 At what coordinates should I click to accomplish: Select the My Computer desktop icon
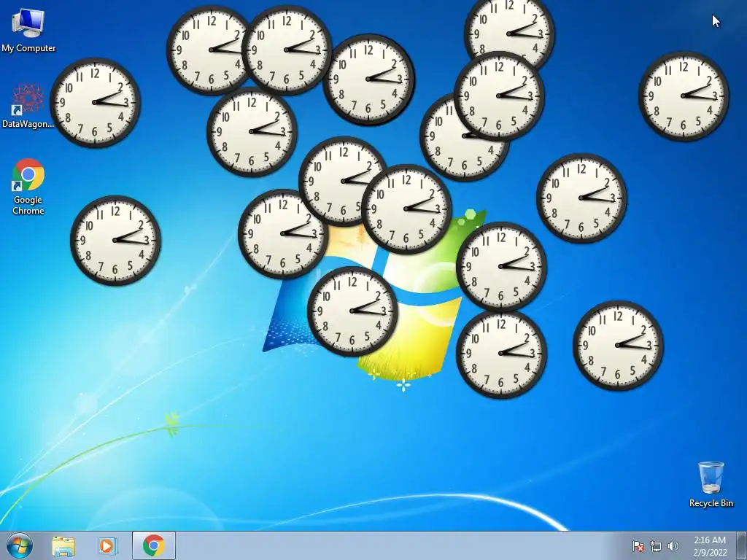pos(28,31)
